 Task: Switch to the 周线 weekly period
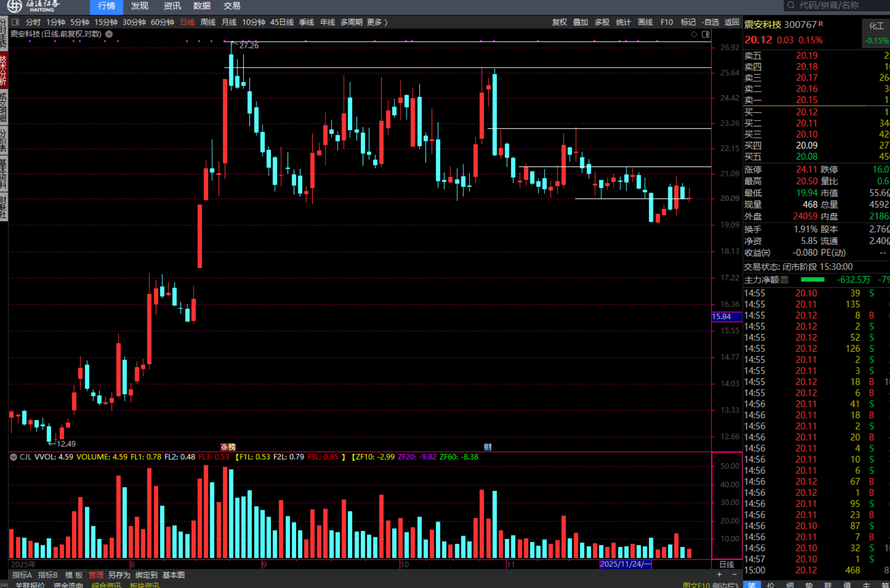pyautogui.click(x=208, y=22)
